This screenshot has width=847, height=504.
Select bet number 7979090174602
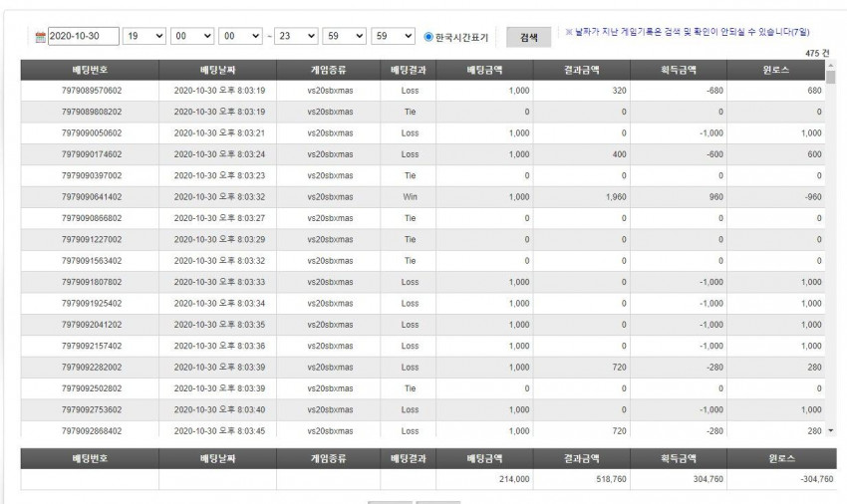[x=92, y=154]
